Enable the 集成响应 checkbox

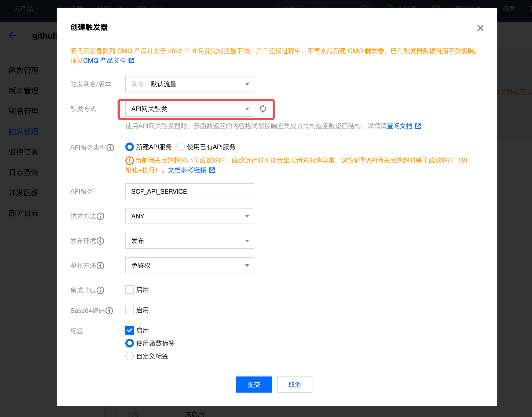(x=130, y=290)
